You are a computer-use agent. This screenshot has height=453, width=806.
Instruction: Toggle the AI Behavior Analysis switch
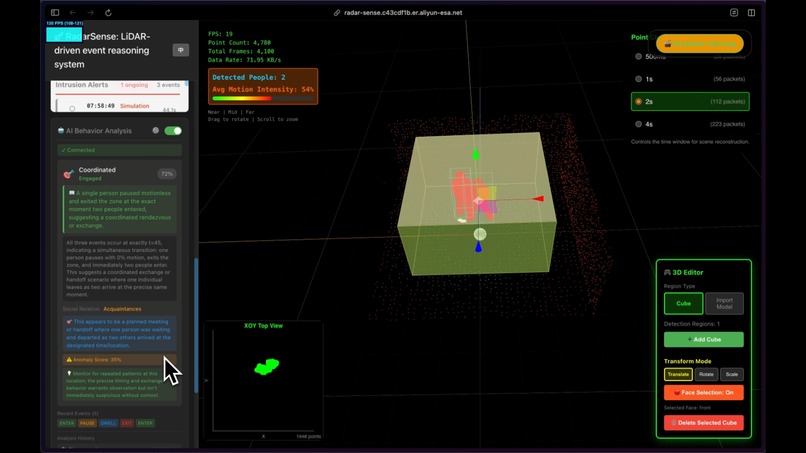pos(173,131)
